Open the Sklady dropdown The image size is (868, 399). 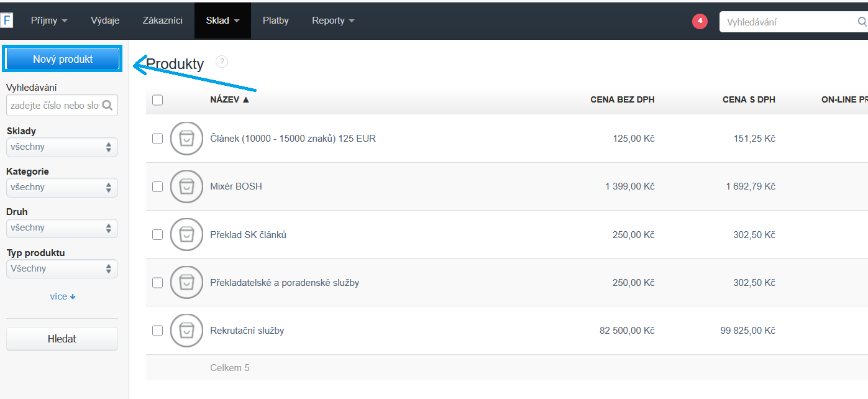62,147
